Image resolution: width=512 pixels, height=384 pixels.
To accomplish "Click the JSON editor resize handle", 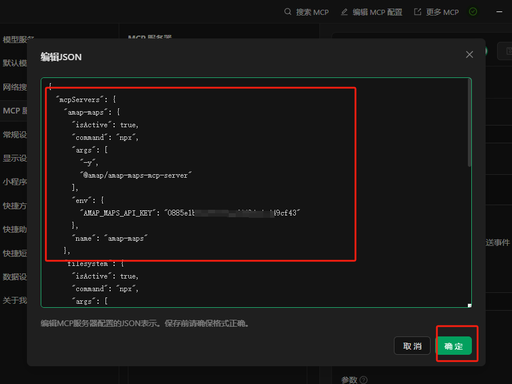I will [x=469, y=305].
